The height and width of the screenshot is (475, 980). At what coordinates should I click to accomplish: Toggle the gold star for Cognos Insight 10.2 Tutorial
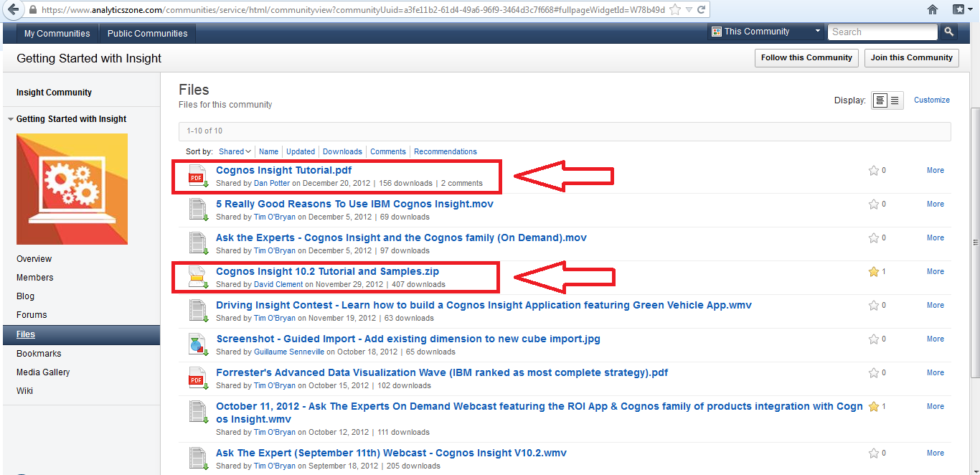873,272
